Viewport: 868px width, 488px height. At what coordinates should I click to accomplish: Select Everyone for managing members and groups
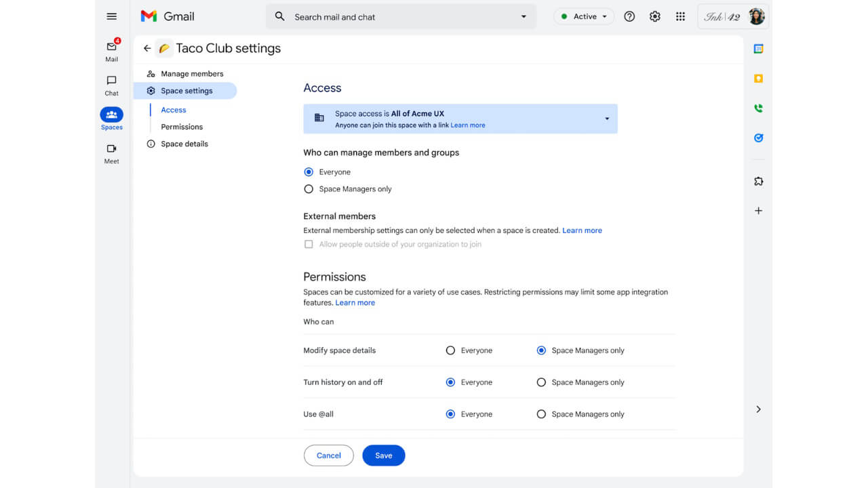click(x=309, y=171)
